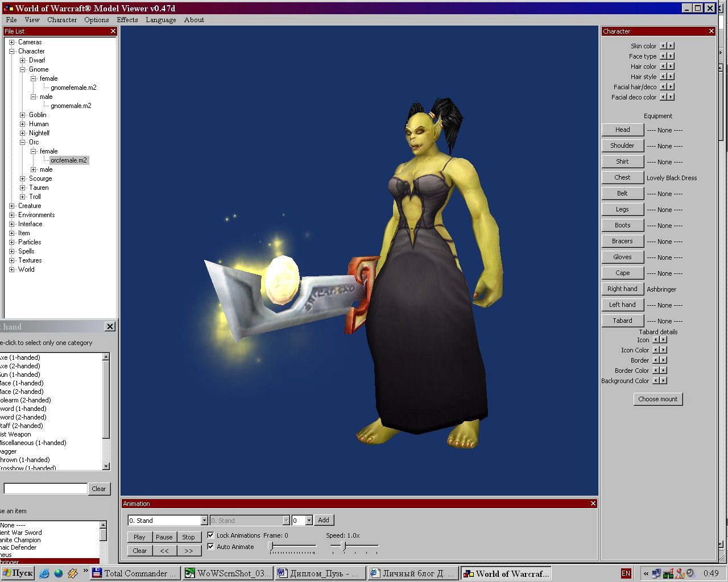The height and width of the screenshot is (582, 728).
Task: Click Facial hair/deco next arrow
Action: coord(671,87)
